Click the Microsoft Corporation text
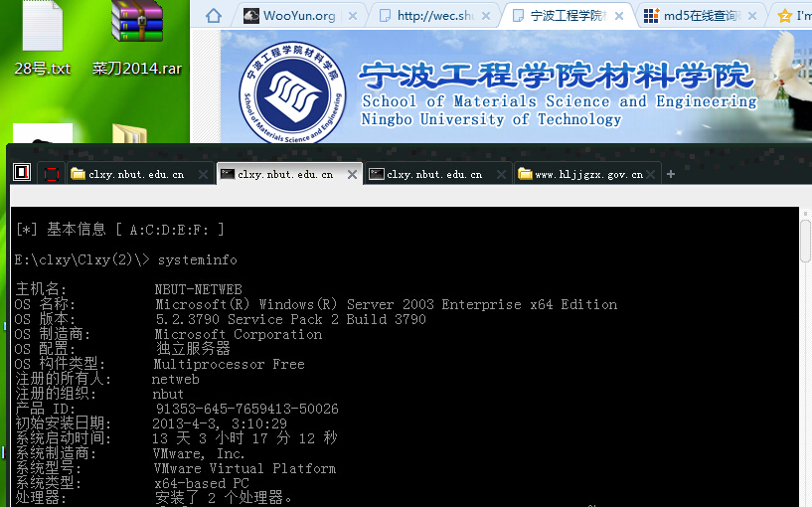The image size is (812, 507). pos(239,334)
